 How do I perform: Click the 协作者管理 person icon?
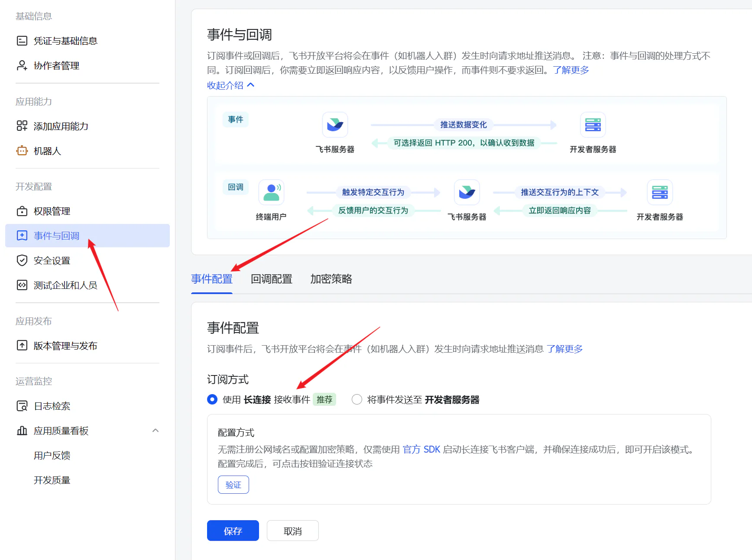point(22,65)
